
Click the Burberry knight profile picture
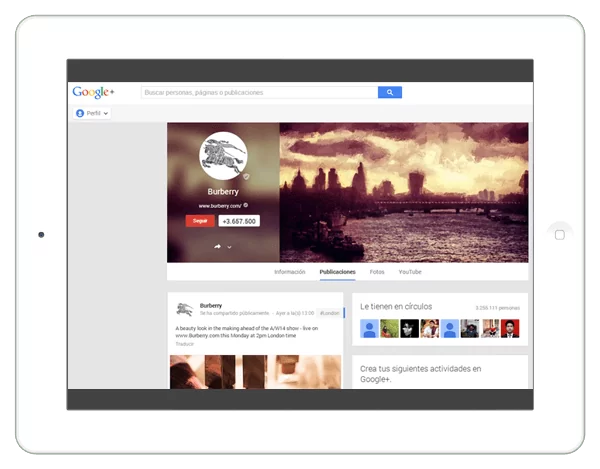point(223,156)
